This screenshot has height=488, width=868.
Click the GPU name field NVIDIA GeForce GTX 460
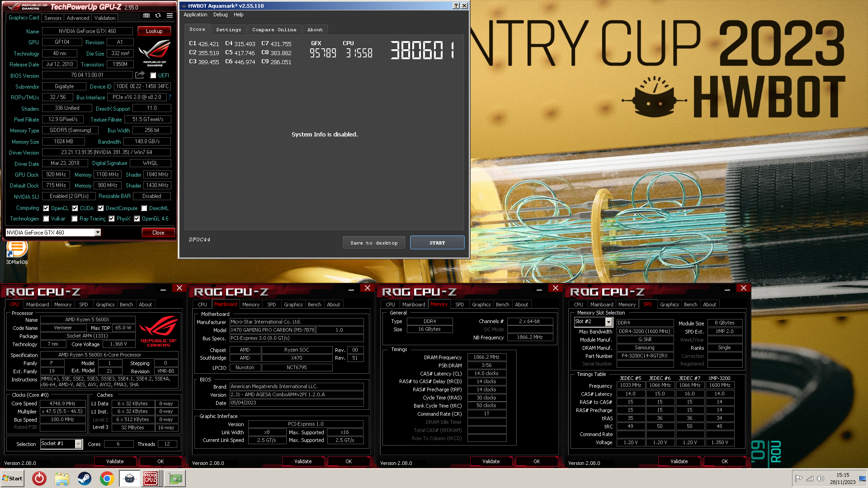click(87, 31)
